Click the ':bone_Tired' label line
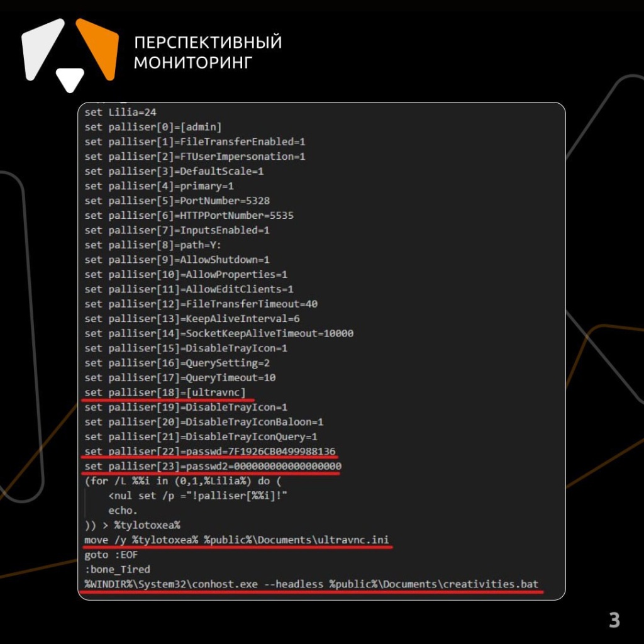Viewport: 644px width, 644px height. pyautogui.click(x=117, y=570)
